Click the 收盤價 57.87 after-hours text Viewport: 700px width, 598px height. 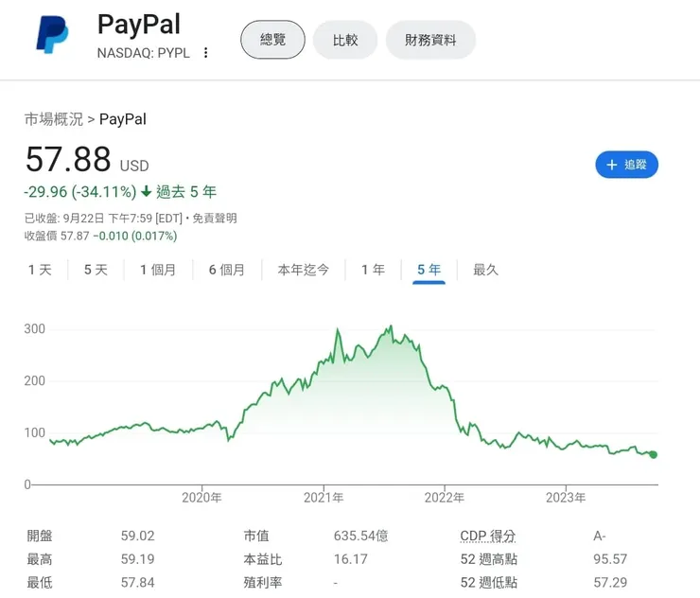pyautogui.click(x=57, y=236)
